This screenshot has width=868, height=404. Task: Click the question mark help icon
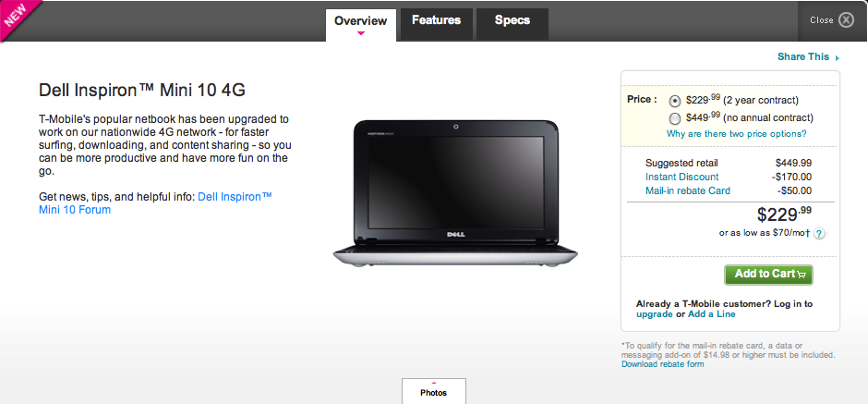point(819,234)
